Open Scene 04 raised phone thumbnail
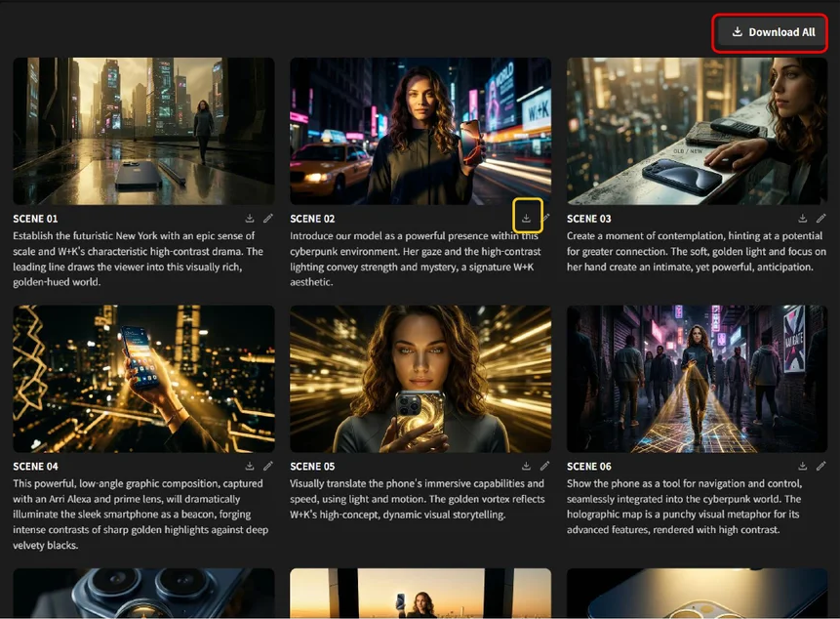The height and width of the screenshot is (619, 840). tap(143, 379)
